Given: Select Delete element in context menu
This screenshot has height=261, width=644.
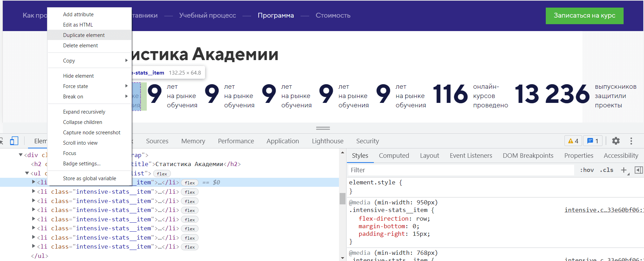Looking at the screenshot, I should pyautogui.click(x=90, y=45).
